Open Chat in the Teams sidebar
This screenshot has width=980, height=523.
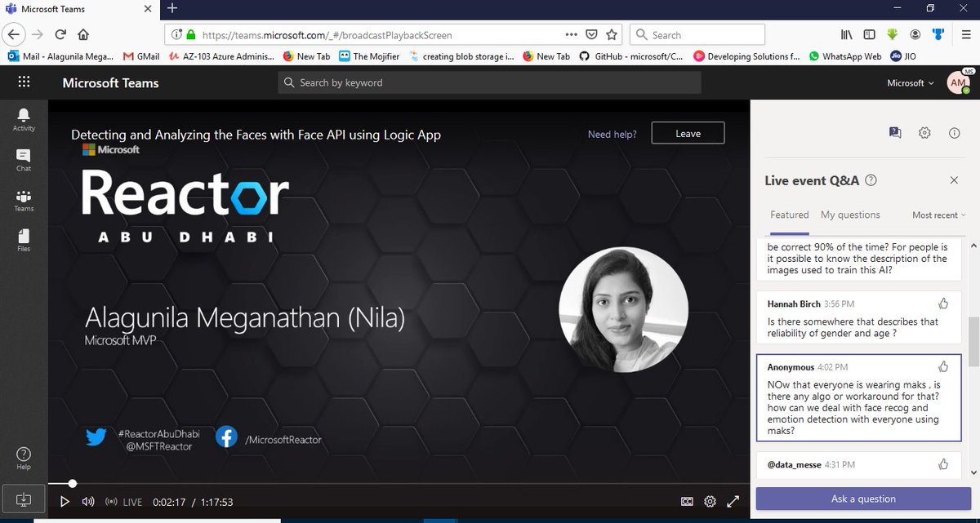tap(24, 160)
